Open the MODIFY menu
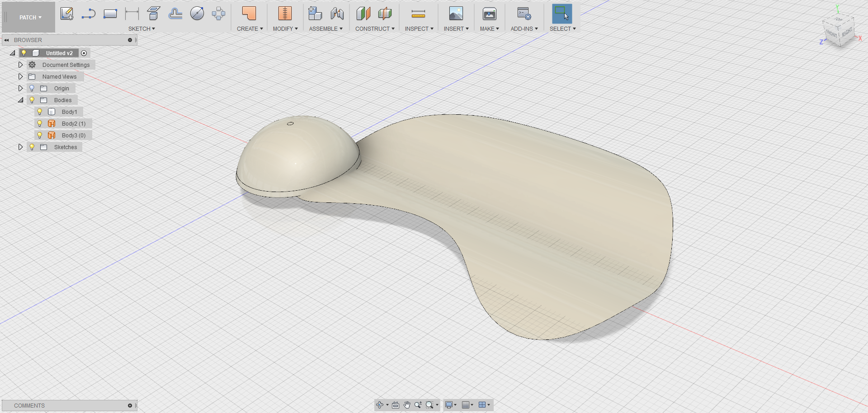Screen dimensions: 868x413 click(284, 28)
